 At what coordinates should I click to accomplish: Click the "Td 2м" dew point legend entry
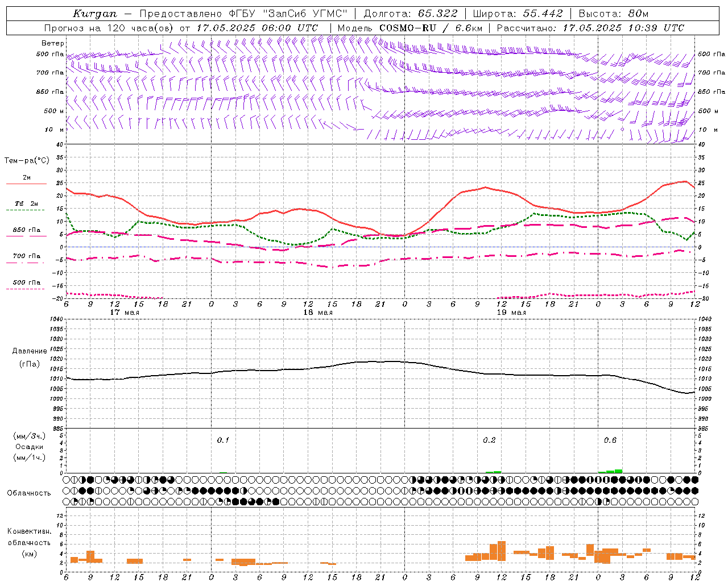[27, 203]
